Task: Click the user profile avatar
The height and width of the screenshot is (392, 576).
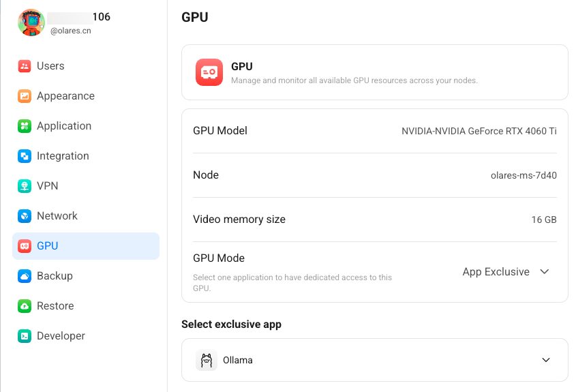Action: (31, 22)
